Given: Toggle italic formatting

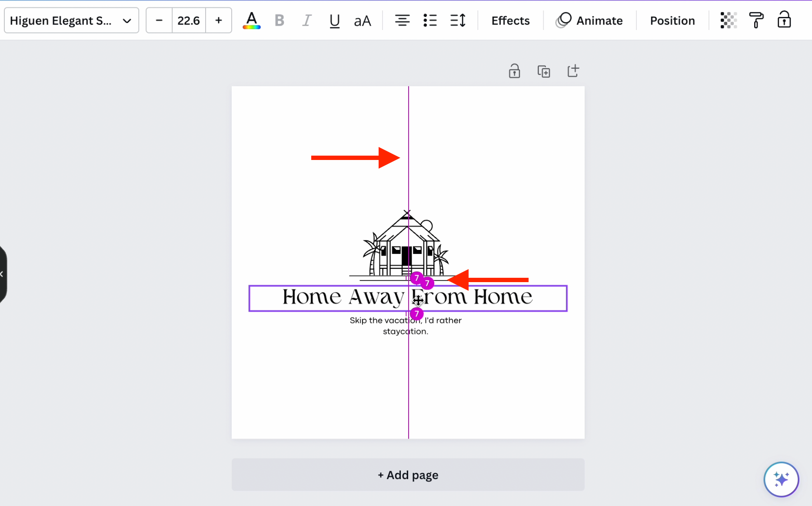Looking at the screenshot, I should coord(307,20).
